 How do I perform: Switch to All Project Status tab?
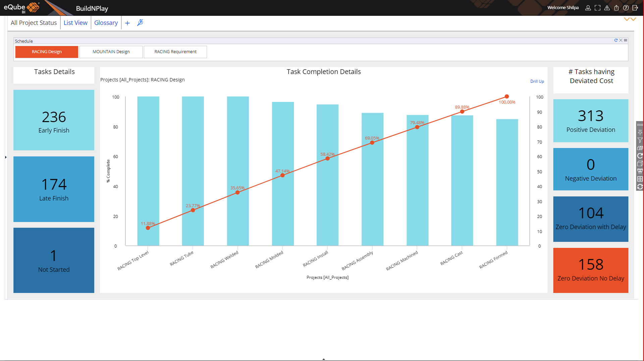click(34, 23)
